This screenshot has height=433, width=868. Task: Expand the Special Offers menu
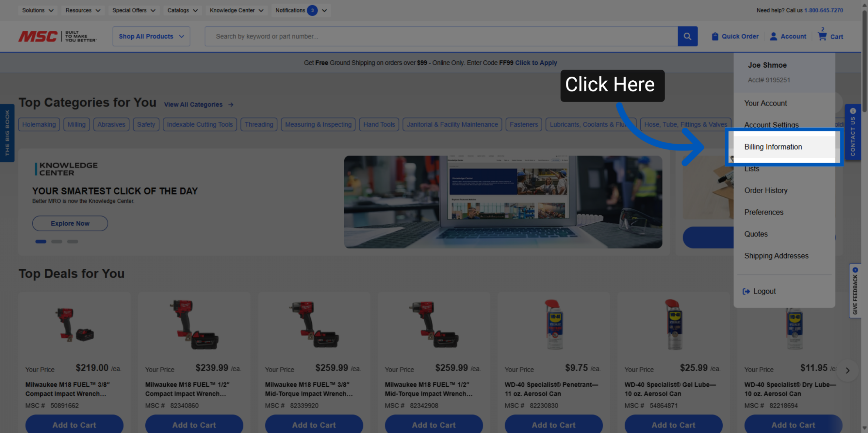(134, 10)
